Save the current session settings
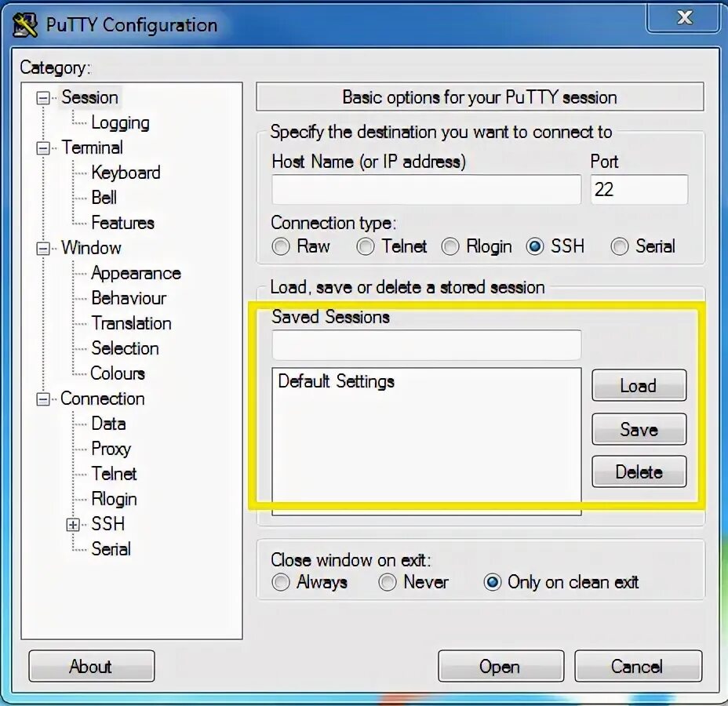The height and width of the screenshot is (706, 728). coord(639,429)
